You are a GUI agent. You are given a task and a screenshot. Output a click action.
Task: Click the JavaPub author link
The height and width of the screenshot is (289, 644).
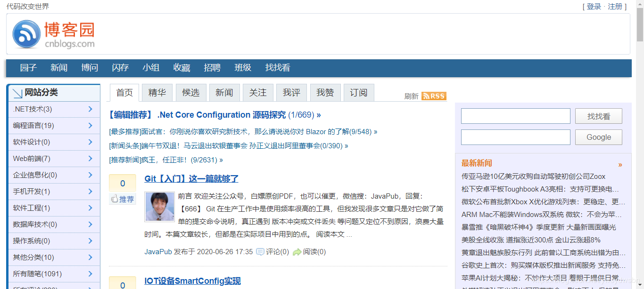pos(158,252)
